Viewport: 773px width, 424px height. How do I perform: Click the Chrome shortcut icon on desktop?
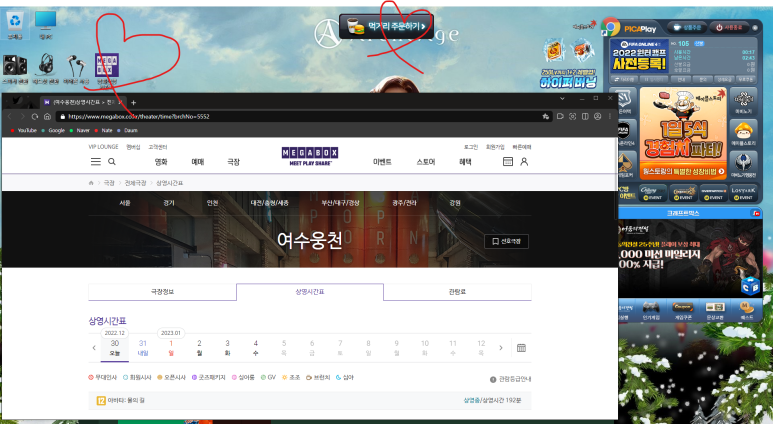pos(610,27)
